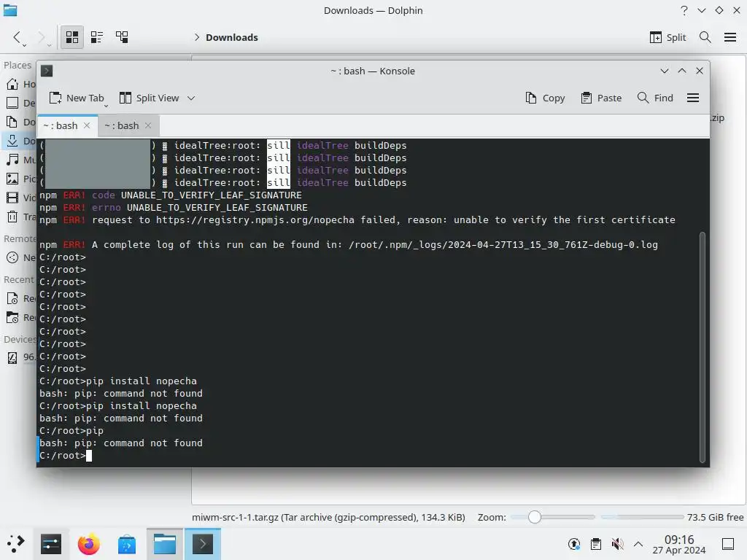Close the second bash tab
747x560 pixels.
(x=148, y=125)
